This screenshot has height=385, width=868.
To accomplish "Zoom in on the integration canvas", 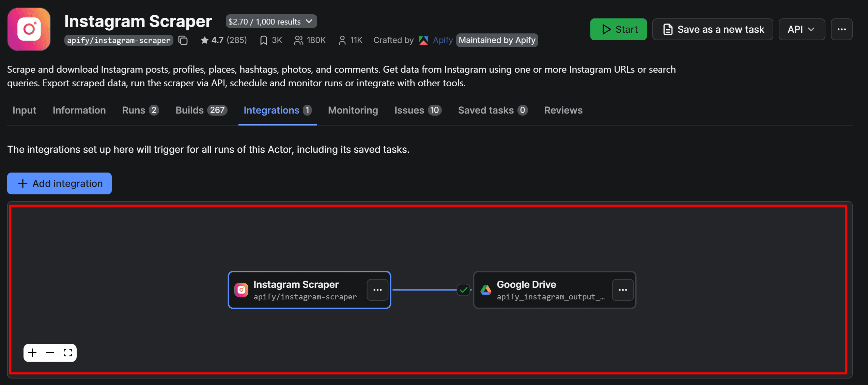I will tap(32, 352).
